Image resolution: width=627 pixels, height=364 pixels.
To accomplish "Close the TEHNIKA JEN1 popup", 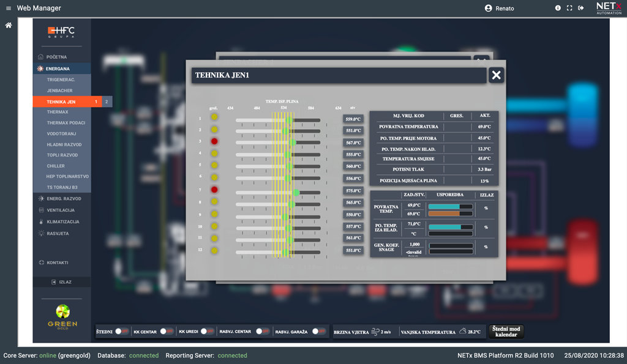I will tap(496, 75).
